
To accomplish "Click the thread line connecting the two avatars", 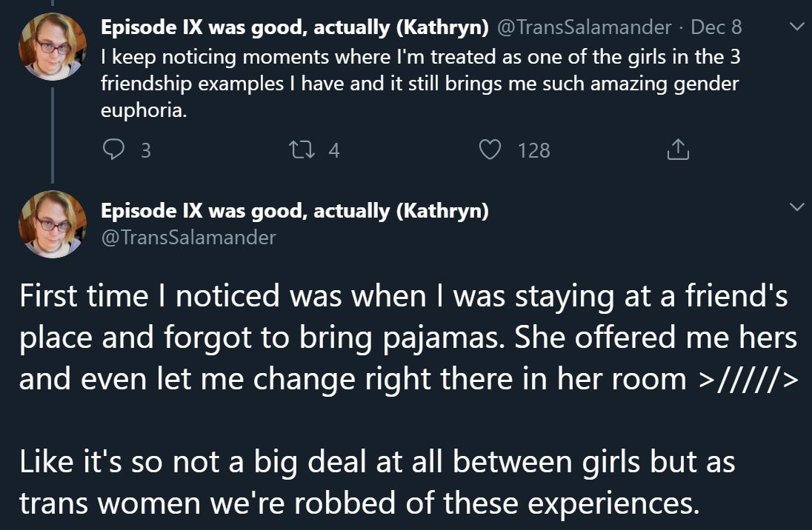I will click(52, 133).
